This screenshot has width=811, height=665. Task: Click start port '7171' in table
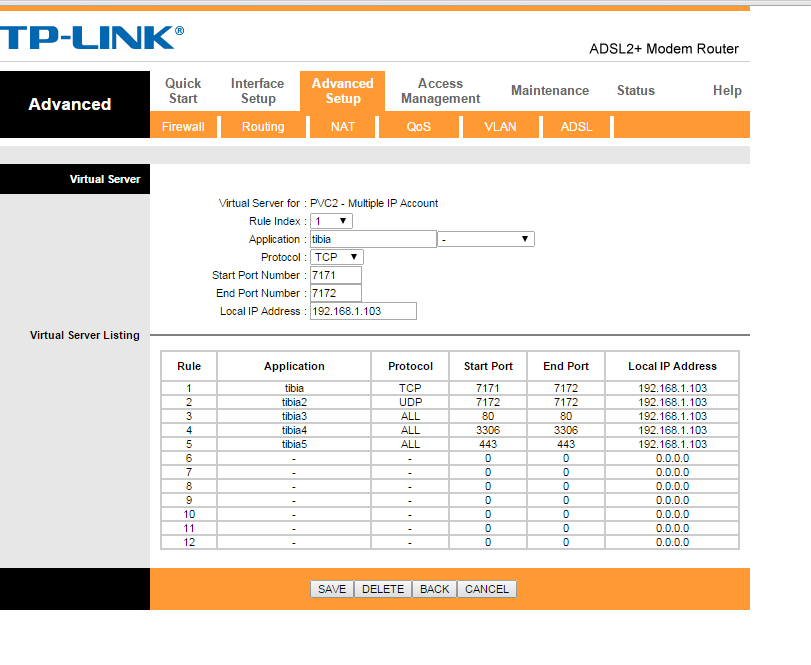[x=488, y=388]
